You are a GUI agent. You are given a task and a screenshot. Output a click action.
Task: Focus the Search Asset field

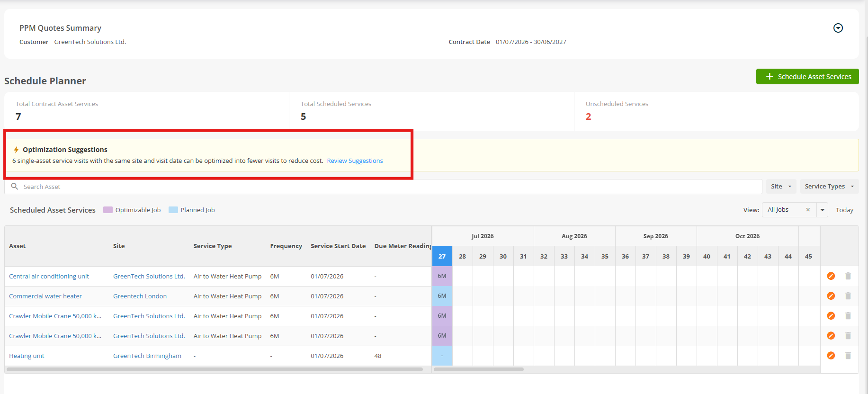coord(383,187)
